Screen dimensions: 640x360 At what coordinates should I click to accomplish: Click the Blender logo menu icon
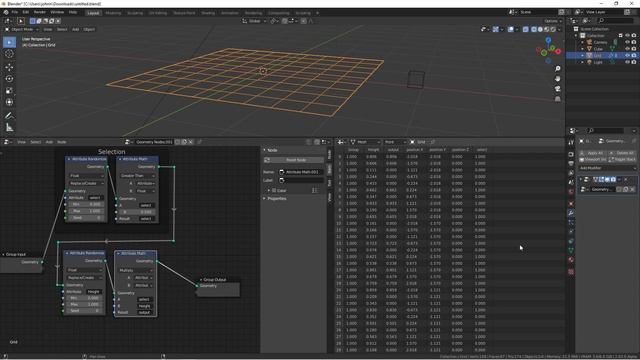pyautogui.click(x=6, y=12)
